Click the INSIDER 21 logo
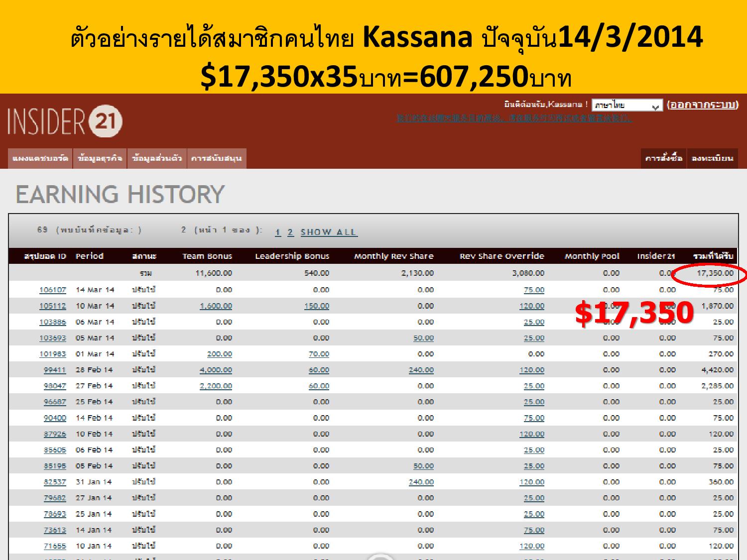This screenshot has width=747, height=560. [x=65, y=121]
